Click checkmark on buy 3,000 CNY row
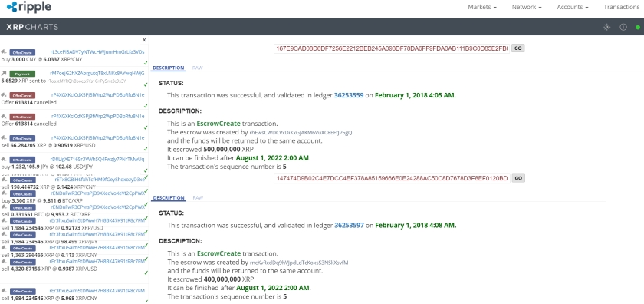Image resolution: width=644 pixels, height=304 pixels. click(x=146, y=63)
